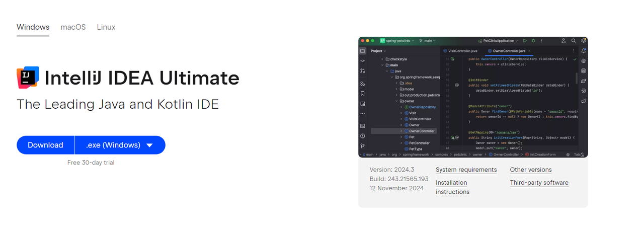Click the green Run triangle icon
Screen dimensions: 644x227
pyautogui.click(x=525, y=40)
